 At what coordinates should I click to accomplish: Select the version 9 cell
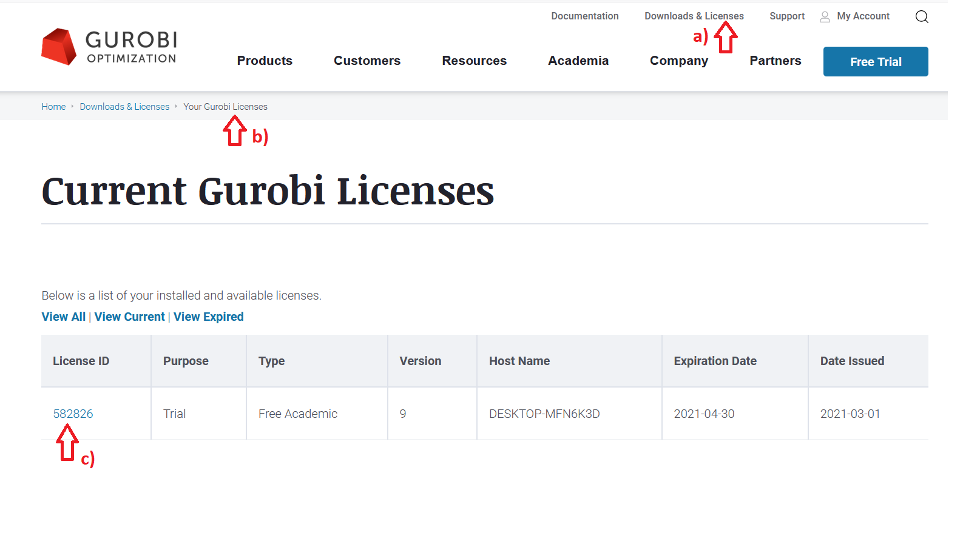coord(433,414)
